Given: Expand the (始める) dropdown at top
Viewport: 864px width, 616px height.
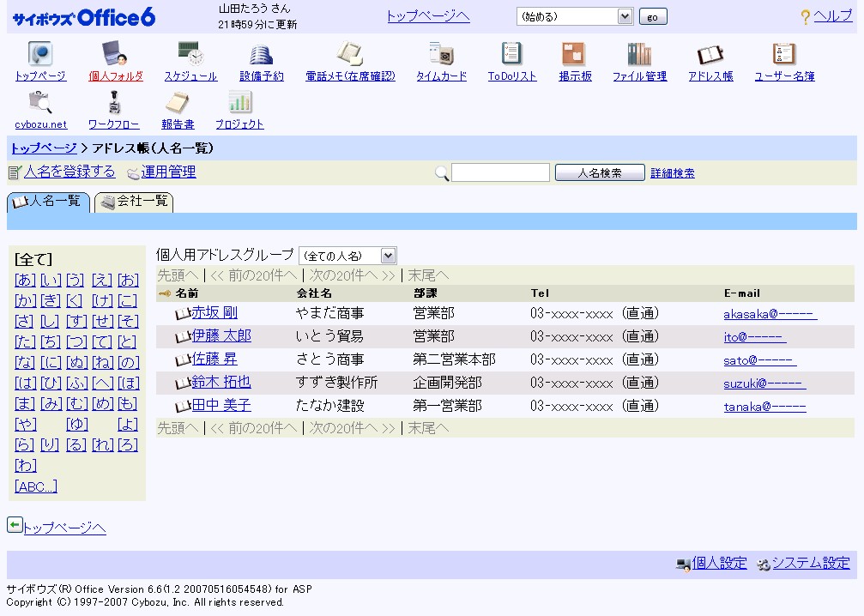Looking at the screenshot, I should (574, 16).
